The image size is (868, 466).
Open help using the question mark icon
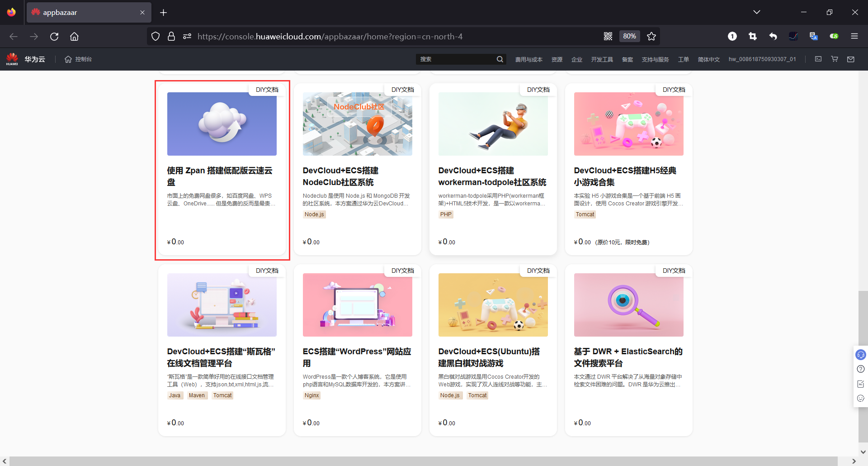coord(861,369)
